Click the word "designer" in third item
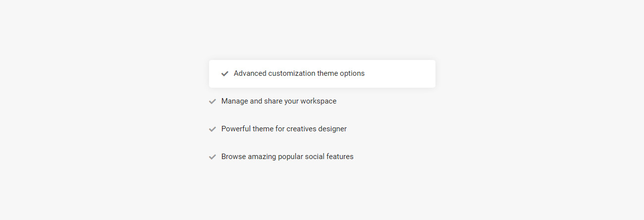Screen dimensions: 644x220 331,129
